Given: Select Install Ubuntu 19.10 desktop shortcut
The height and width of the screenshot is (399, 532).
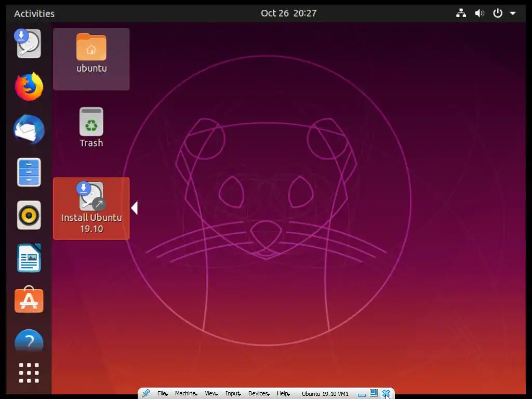Looking at the screenshot, I should pyautogui.click(x=91, y=208).
